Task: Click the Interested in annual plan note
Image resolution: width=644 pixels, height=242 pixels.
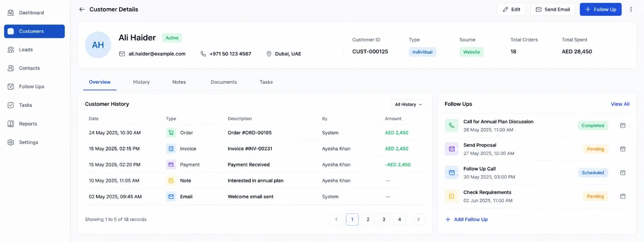Action: tap(256, 181)
